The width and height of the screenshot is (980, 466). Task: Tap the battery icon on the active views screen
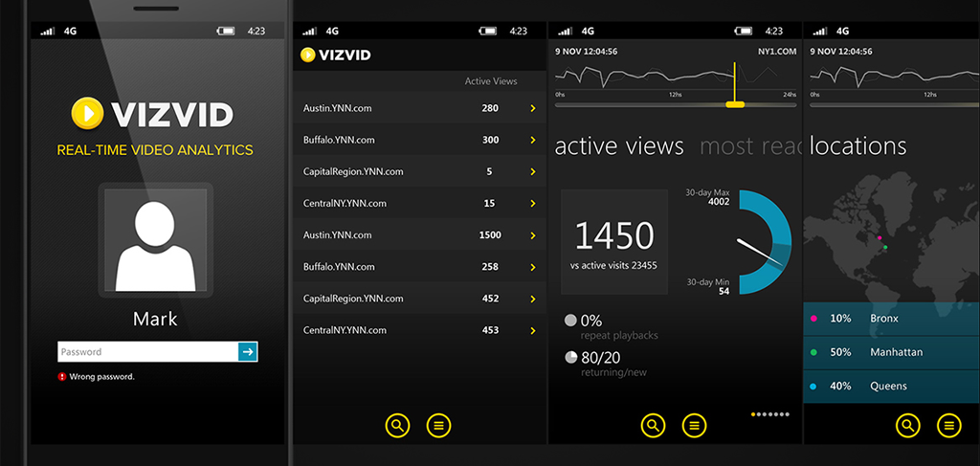pos(743,31)
